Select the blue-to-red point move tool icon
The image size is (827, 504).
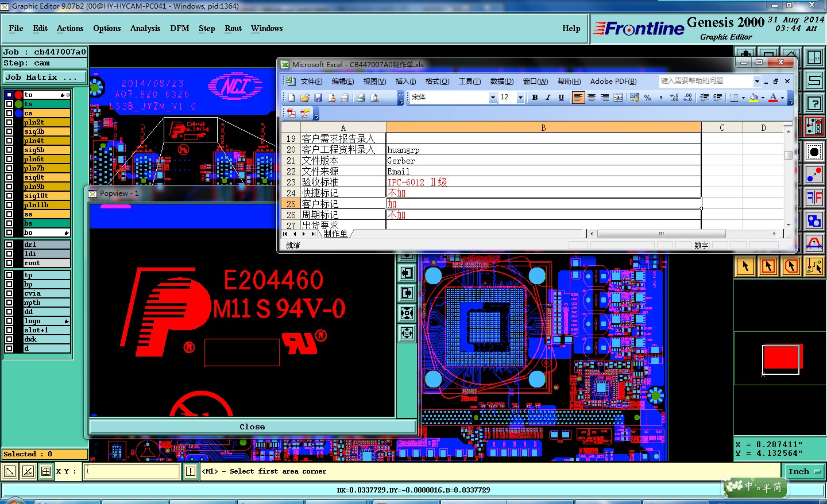click(x=814, y=175)
